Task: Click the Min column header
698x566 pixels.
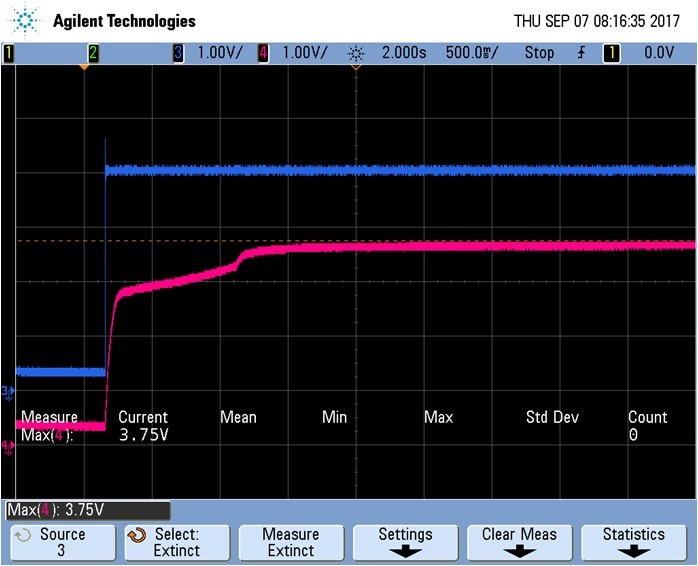Action: 334,417
